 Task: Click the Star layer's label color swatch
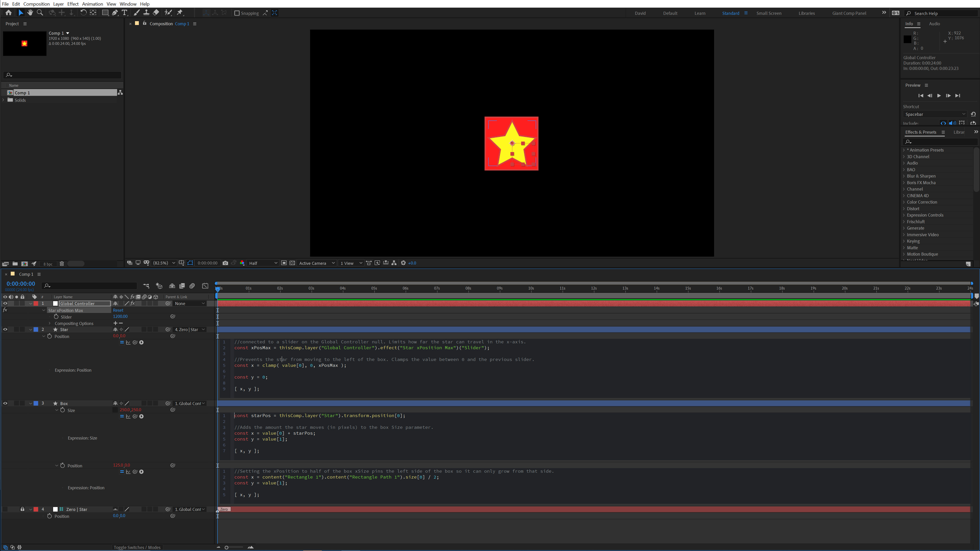pyautogui.click(x=36, y=329)
